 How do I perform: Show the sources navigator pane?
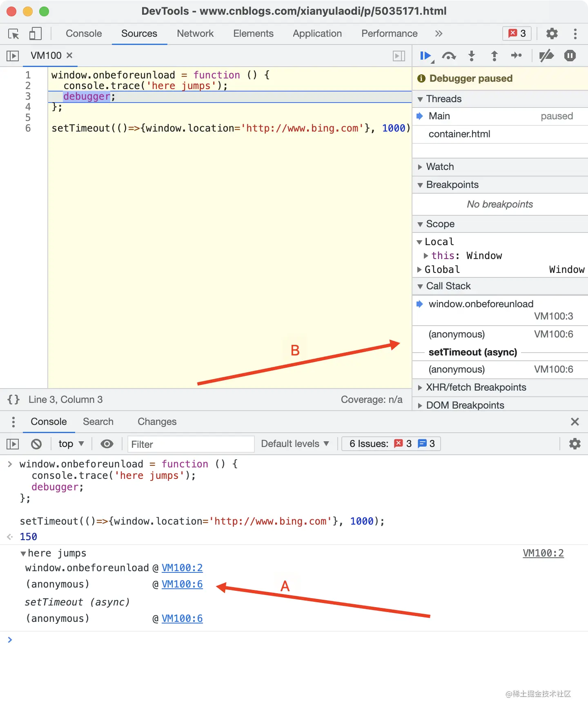pyautogui.click(x=13, y=56)
